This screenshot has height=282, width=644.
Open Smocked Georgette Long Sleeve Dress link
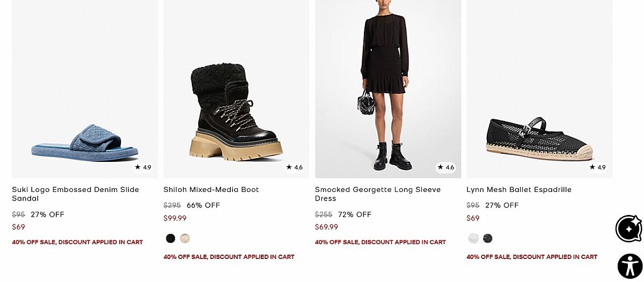[377, 194]
